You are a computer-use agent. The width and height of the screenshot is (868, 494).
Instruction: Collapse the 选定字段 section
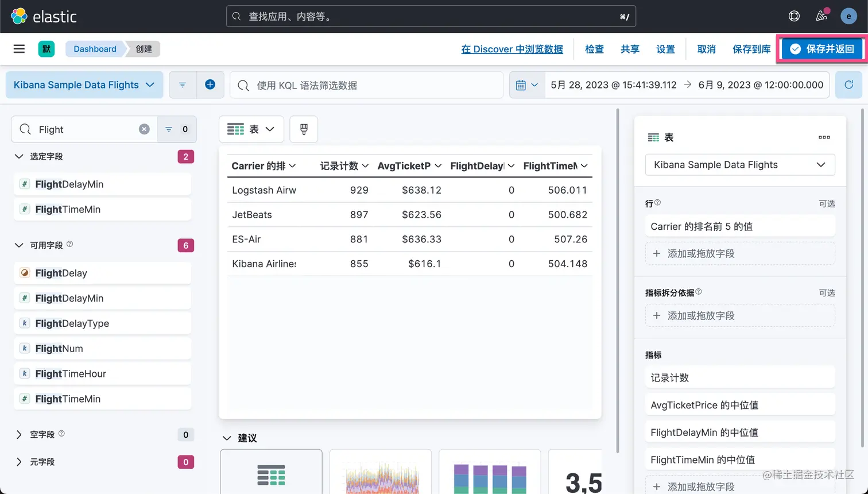coord(19,156)
